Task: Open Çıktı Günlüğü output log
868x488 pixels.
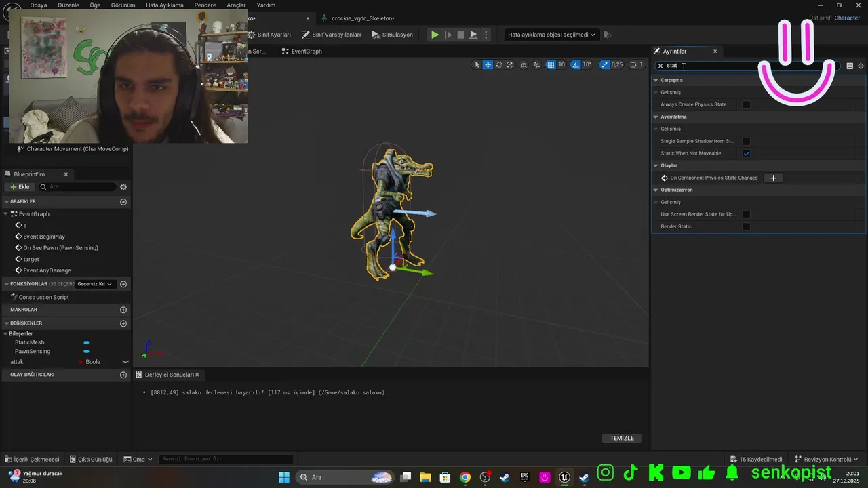Action: (91, 459)
